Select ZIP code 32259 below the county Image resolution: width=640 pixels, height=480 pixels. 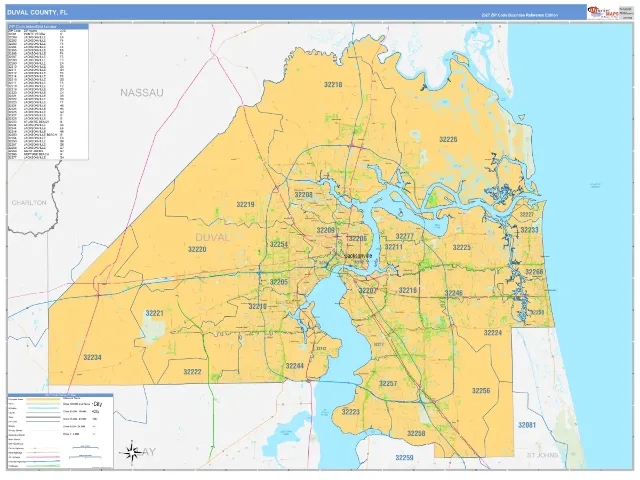(404, 458)
